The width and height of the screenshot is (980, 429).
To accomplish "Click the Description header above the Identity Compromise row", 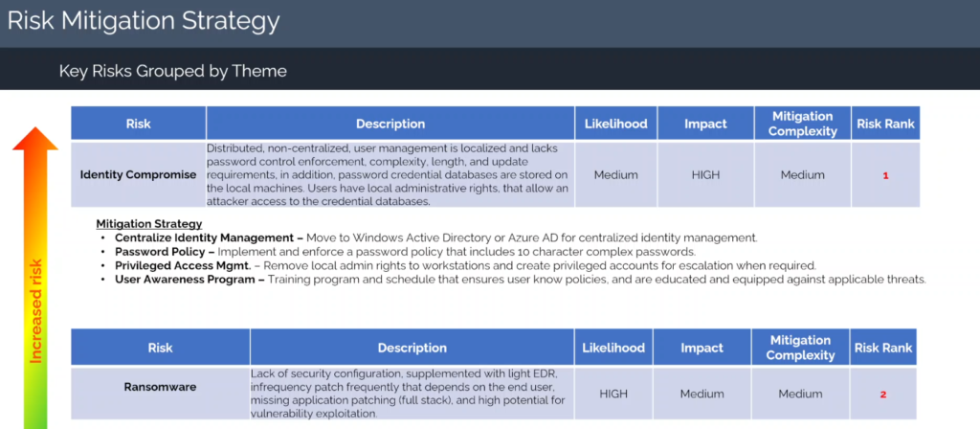I will pos(390,124).
